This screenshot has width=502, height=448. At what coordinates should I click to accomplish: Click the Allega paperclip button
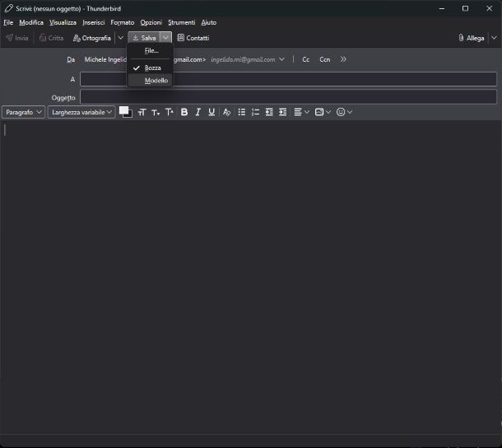pos(471,38)
